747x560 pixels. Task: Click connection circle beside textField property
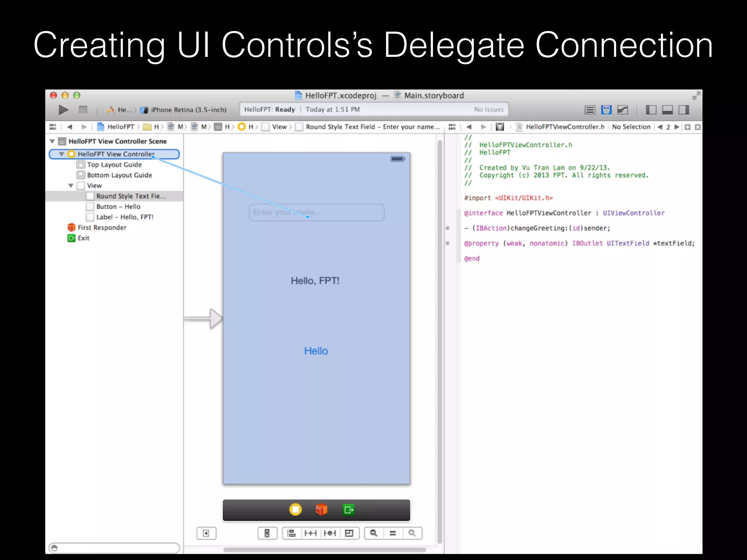[448, 243]
